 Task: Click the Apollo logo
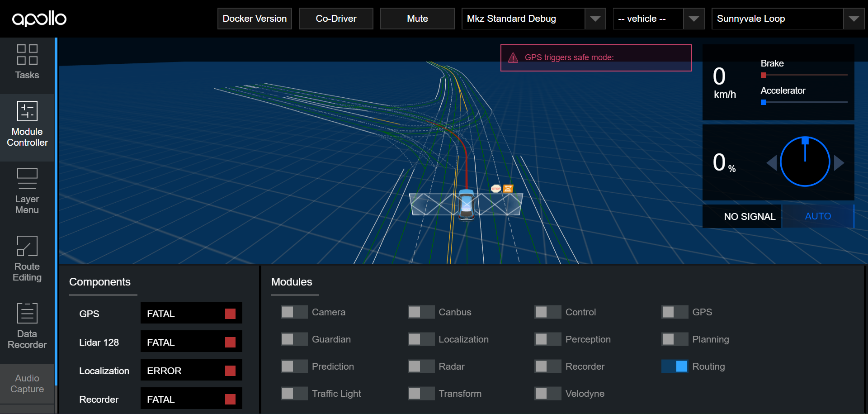click(39, 19)
